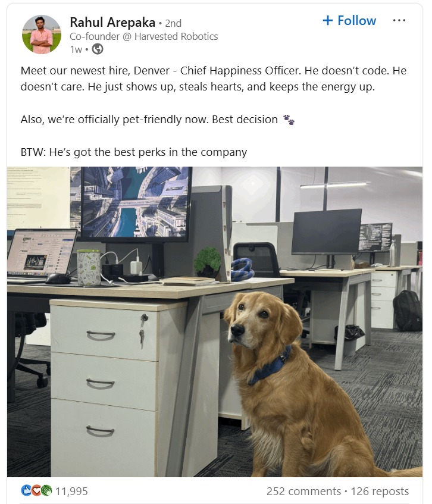Click the Co-founder @ Harvested Robotics headline

(x=143, y=36)
